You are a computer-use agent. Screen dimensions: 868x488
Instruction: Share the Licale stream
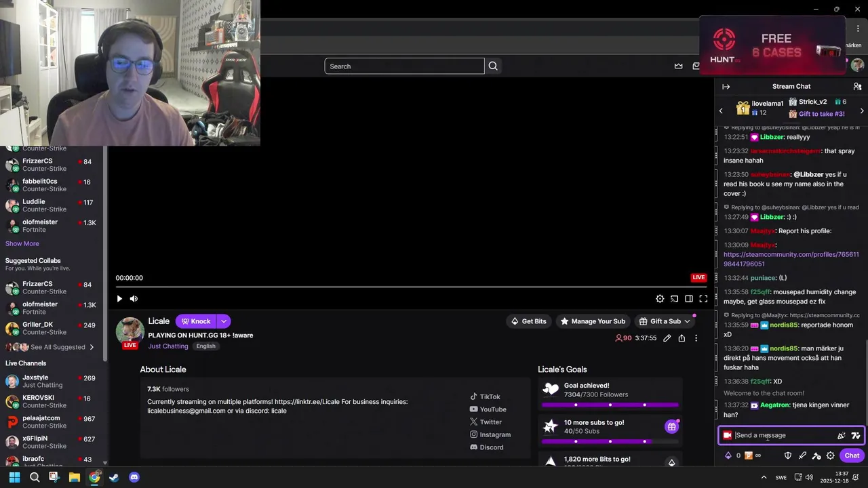682,338
